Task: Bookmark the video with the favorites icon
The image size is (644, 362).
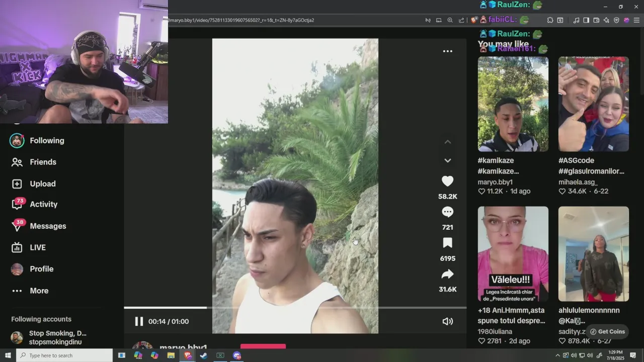Action: (x=447, y=243)
